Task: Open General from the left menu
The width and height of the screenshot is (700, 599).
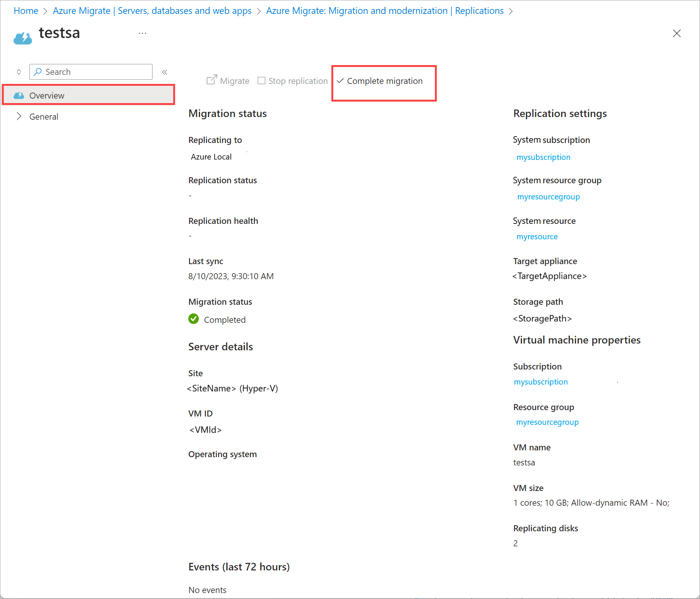Action: point(44,116)
